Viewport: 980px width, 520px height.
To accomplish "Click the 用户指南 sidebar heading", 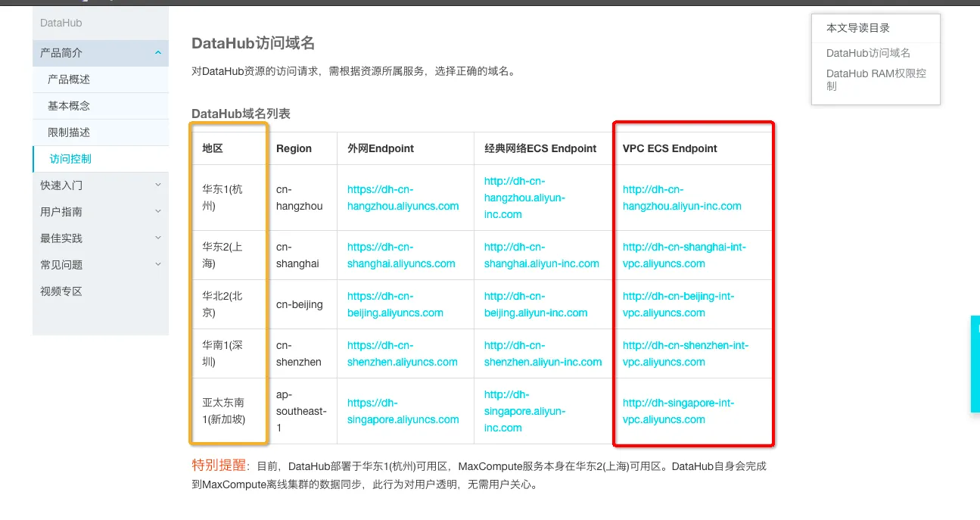I will click(61, 212).
